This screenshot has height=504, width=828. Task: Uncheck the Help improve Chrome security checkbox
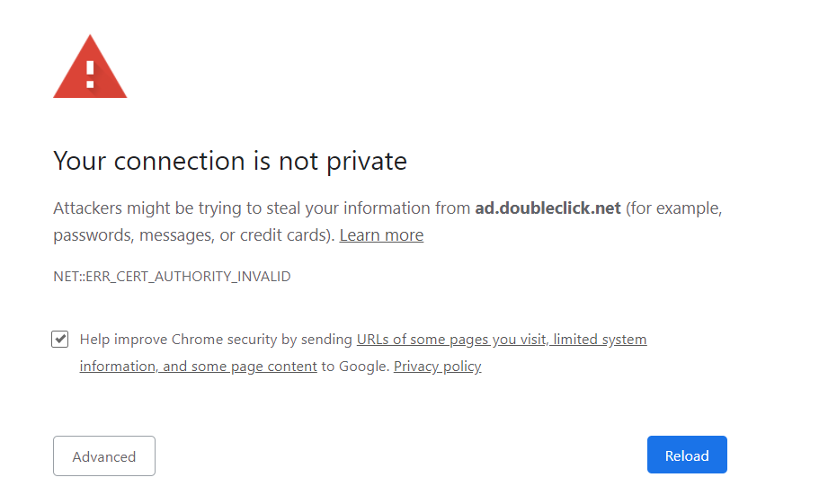(60, 339)
